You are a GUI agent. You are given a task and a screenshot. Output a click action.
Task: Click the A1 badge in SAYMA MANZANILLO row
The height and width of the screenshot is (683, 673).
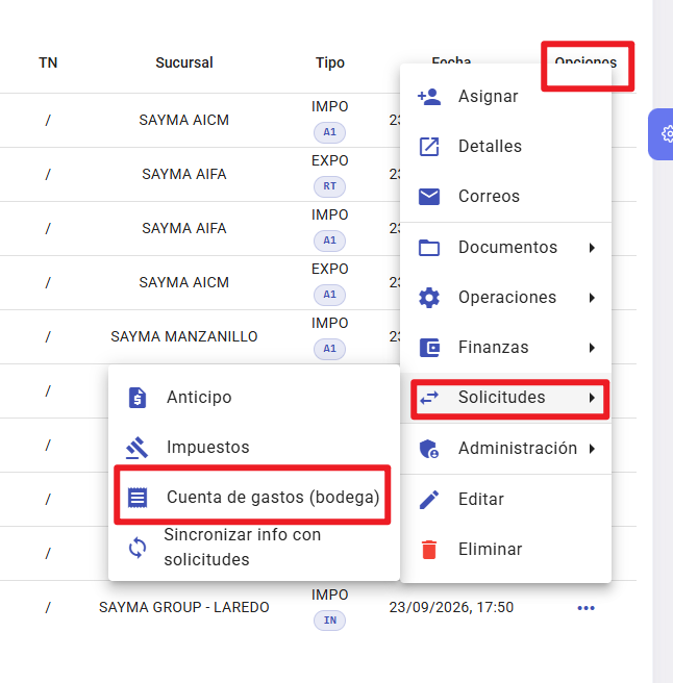click(x=330, y=349)
